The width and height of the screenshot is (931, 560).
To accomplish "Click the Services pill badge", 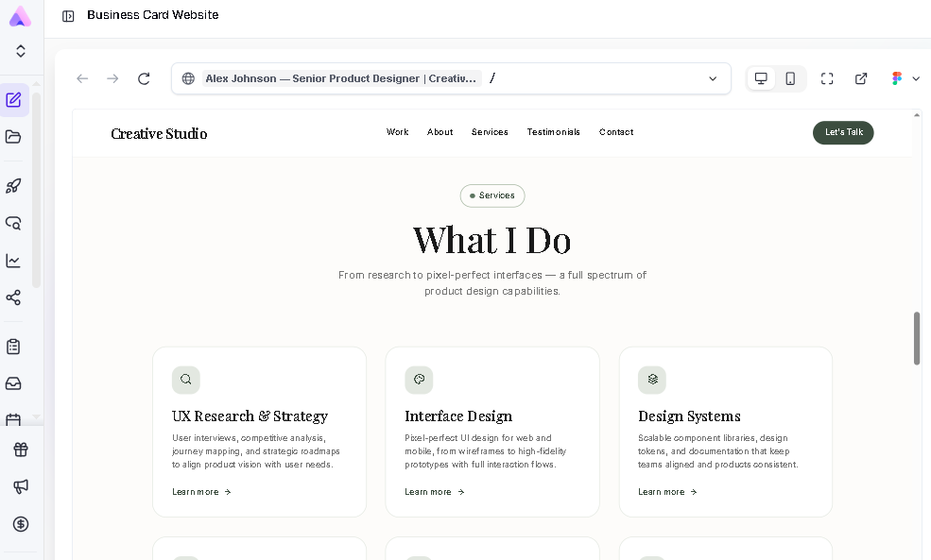I will pyautogui.click(x=492, y=195).
